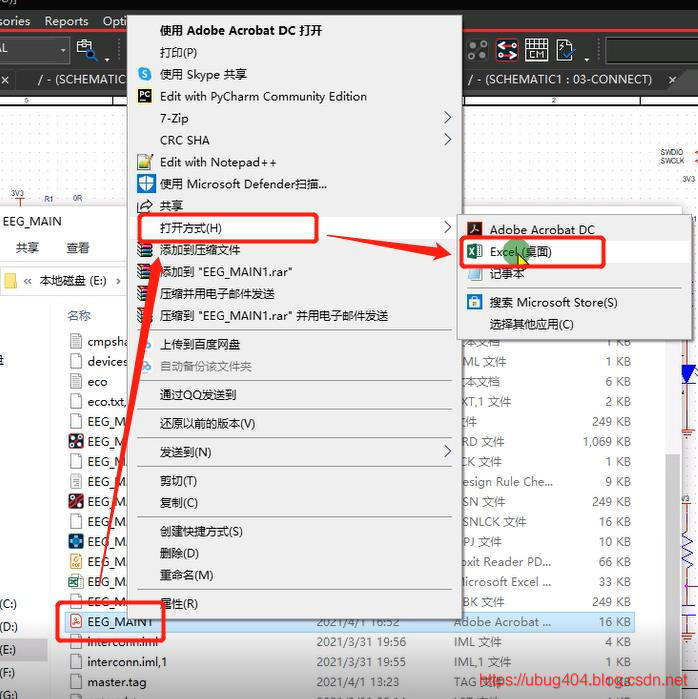This screenshot has width=698, height=699.
Task: Expand the chevron after 本地磁盘 (E:)
Action: [118, 281]
